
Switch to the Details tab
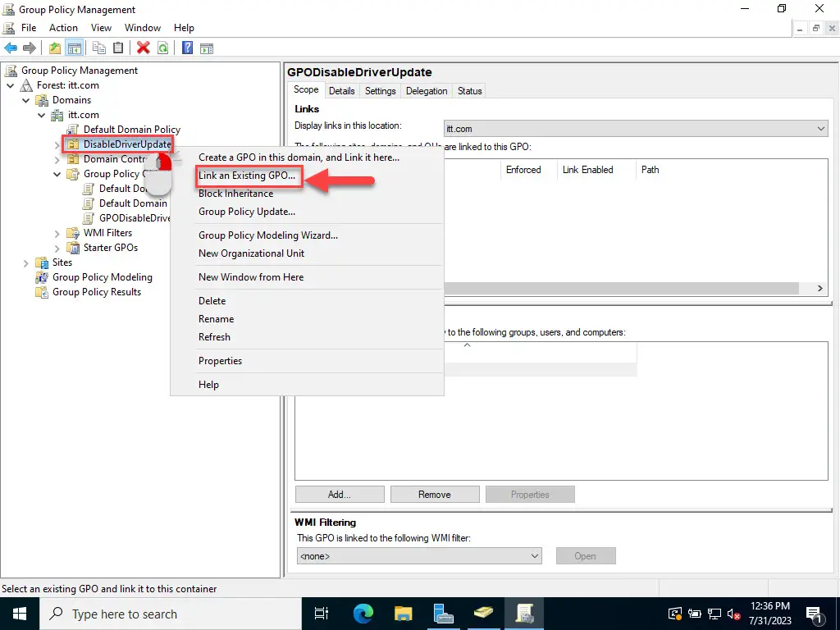click(x=342, y=91)
